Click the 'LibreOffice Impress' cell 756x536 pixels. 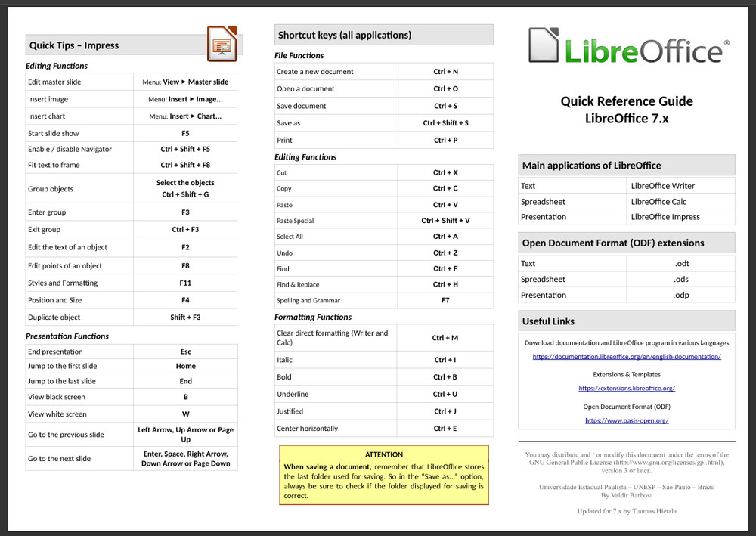(x=681, y=217)
